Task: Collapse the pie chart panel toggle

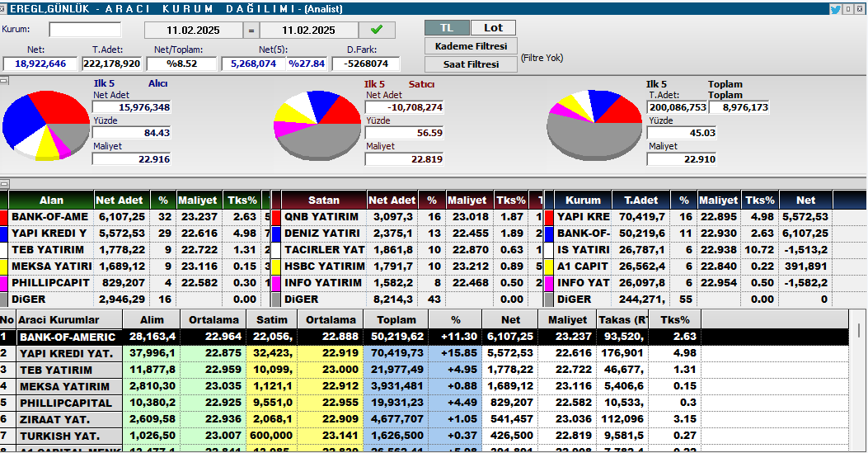Action: point(4,81)
